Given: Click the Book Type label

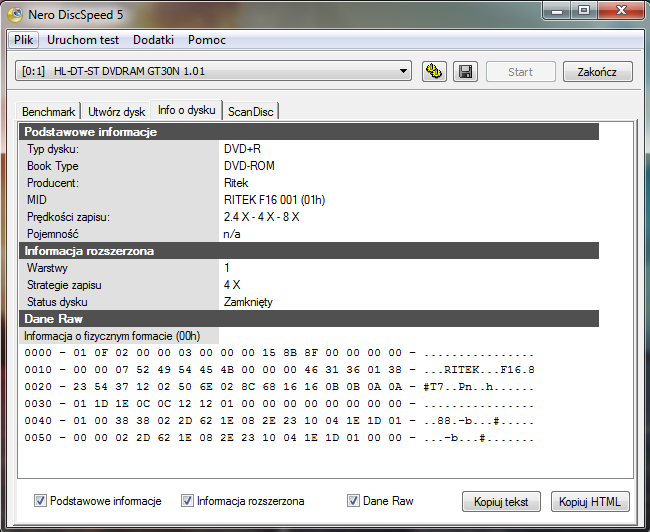Looking at the screenshot, I should [53, 166].
